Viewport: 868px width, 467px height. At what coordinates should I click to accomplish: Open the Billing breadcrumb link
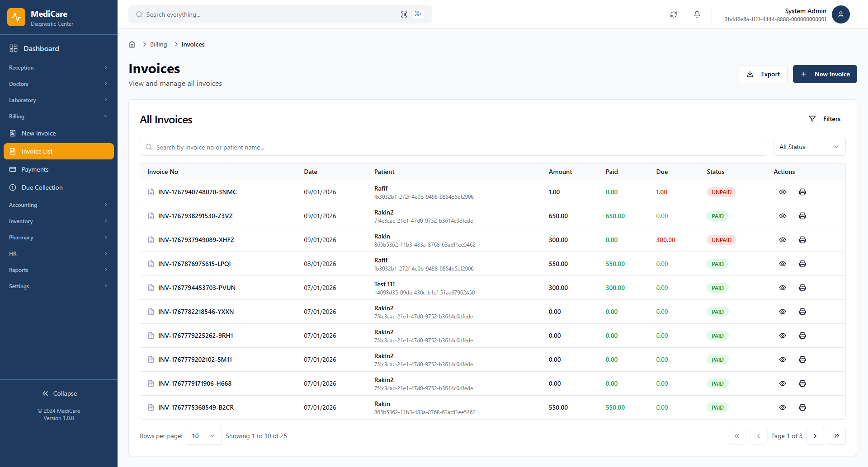point(158,44)
